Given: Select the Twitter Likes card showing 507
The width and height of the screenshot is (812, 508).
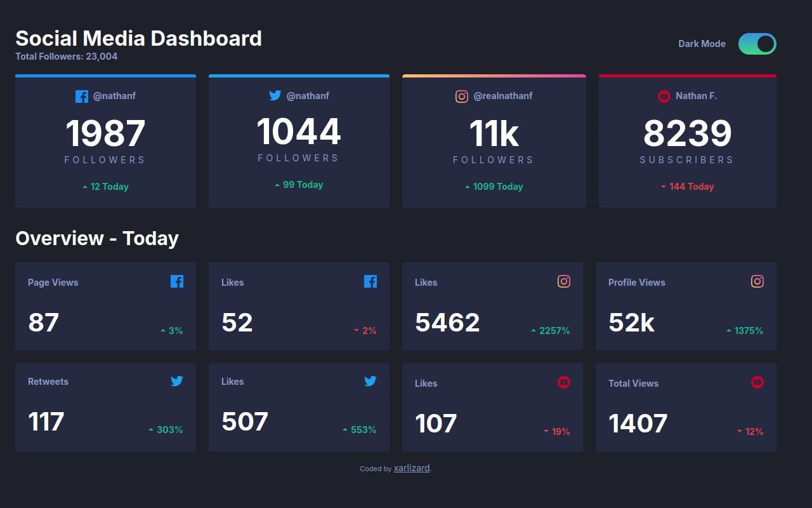Looking at the screenshot, I should pos(299,407).
